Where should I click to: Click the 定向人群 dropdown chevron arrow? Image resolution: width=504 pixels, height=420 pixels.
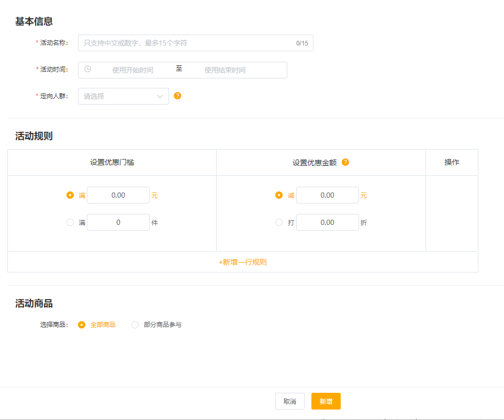(x=160, y=96)
